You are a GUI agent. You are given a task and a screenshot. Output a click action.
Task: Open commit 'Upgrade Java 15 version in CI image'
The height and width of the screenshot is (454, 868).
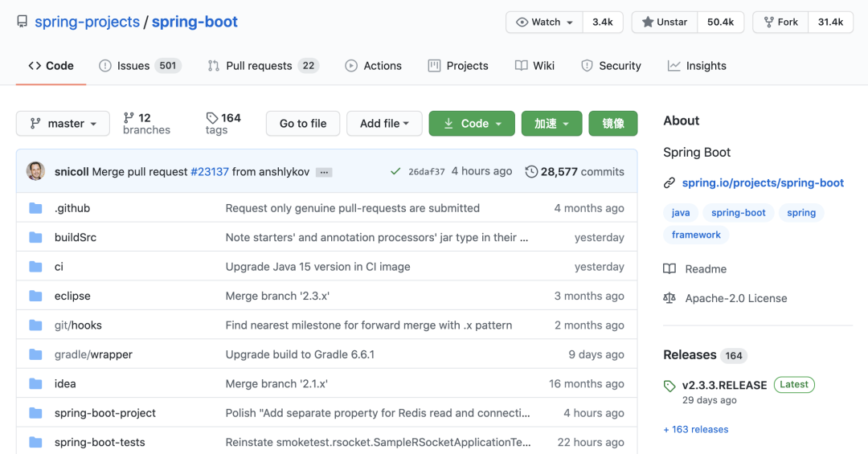click(x=317, y=267)
